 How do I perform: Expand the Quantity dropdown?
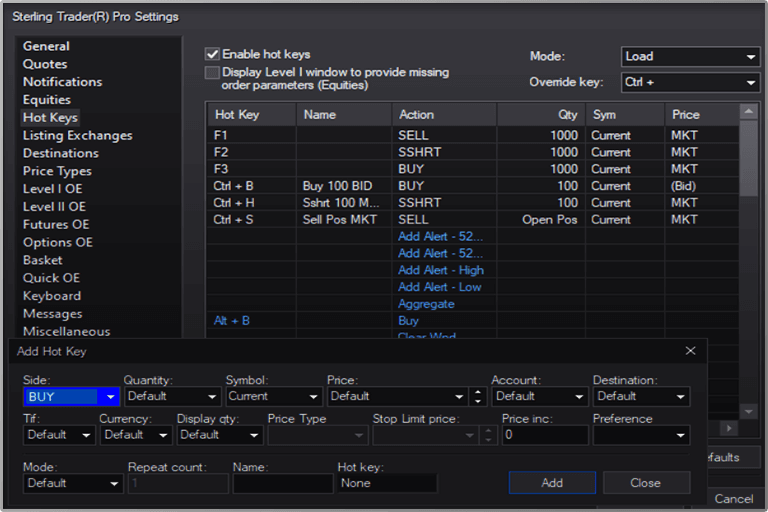tap(172, 396)
